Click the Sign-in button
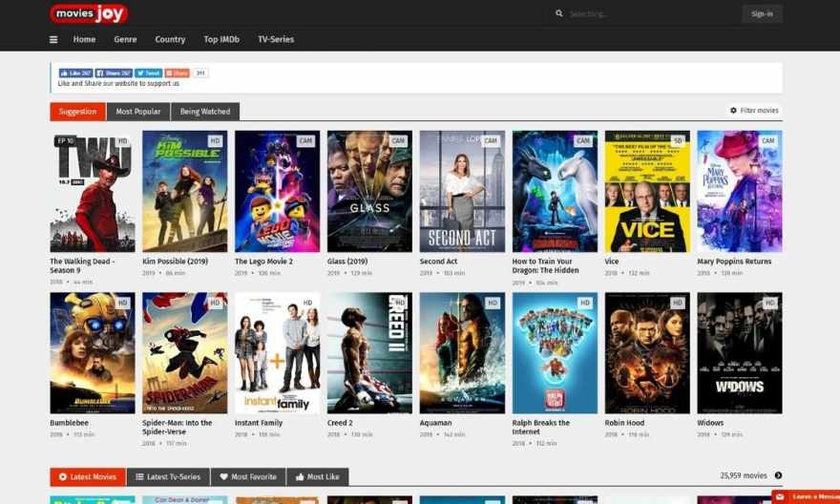Screen dimensions: 840x504 click(x=762, y=14)
